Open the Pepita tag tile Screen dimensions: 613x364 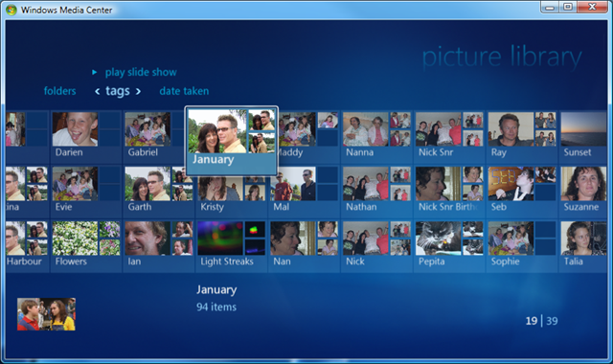click(x=449, y=246)
